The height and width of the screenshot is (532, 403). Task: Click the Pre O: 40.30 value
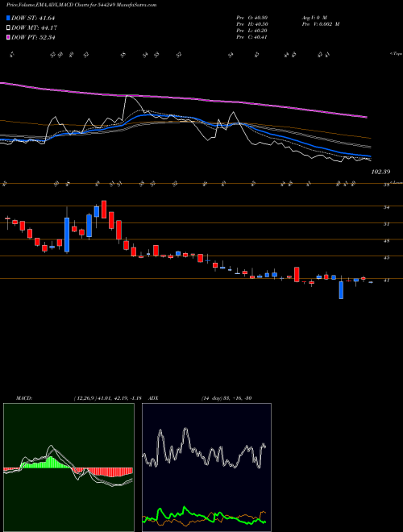click(x=252, y=18)
